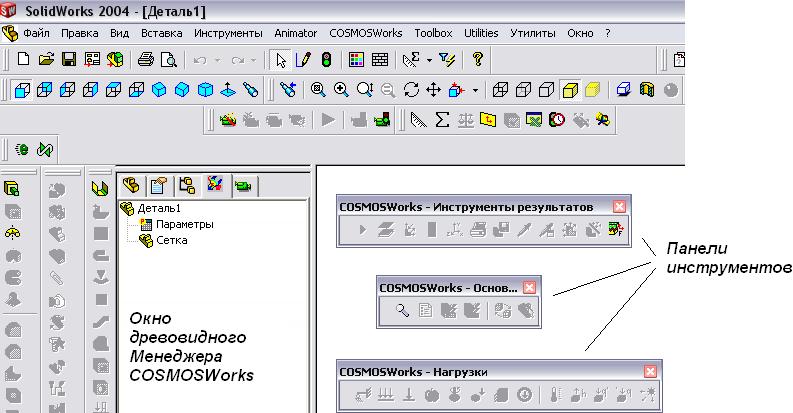Open Print Preview magnifier-page icon
Image resolution: width=793 pixels, height=413 pixels.
click(168, 60)
